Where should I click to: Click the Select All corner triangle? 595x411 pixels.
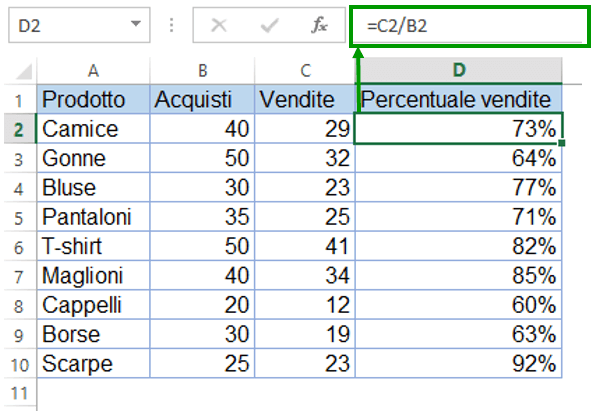(x=24, y=71)
